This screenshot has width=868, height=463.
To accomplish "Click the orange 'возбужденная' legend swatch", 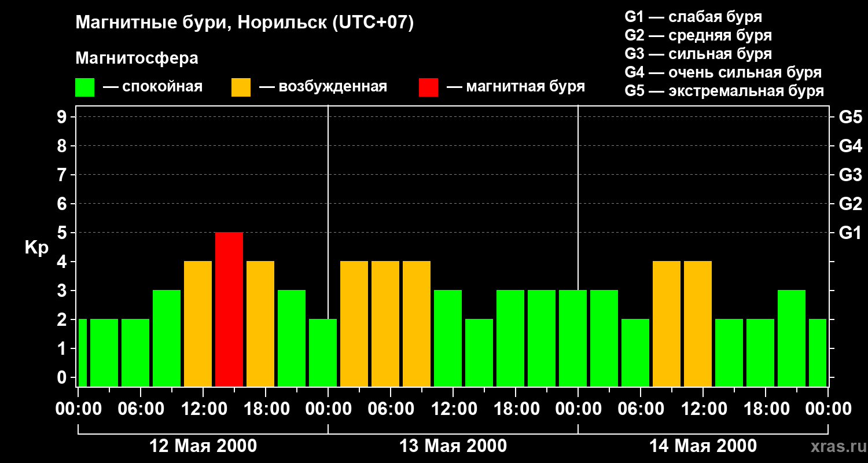I will (x=241, y=87).
